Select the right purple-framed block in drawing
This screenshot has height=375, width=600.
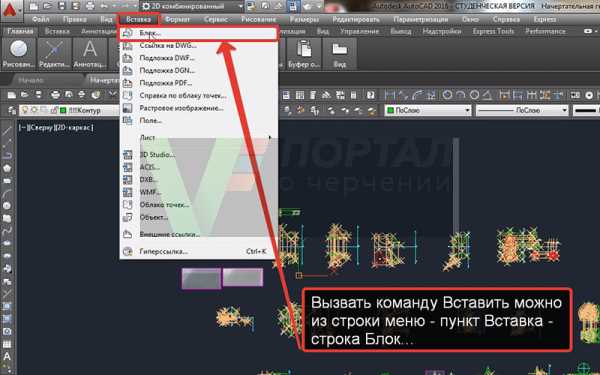pos(243,277)
